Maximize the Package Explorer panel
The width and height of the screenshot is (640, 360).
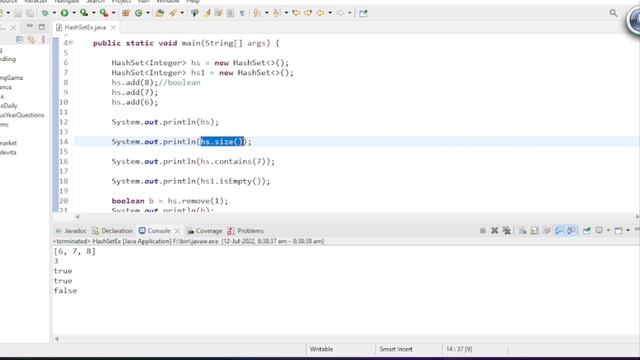point(42,27)
